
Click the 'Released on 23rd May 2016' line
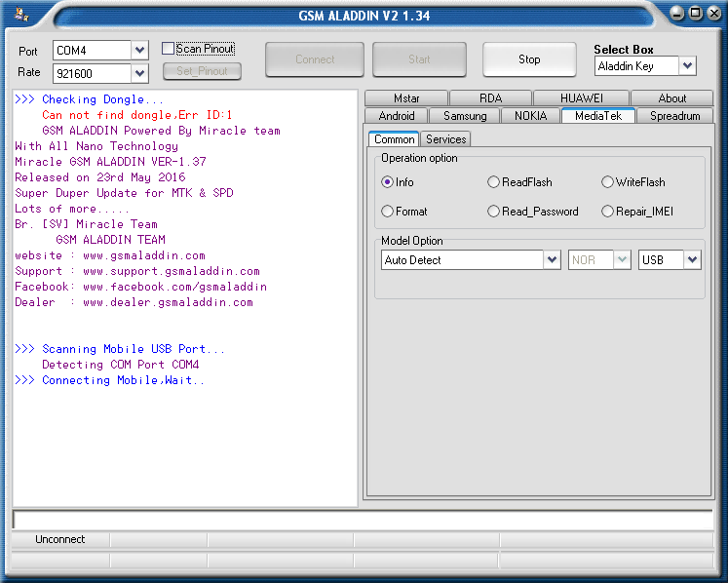(100, 177)
